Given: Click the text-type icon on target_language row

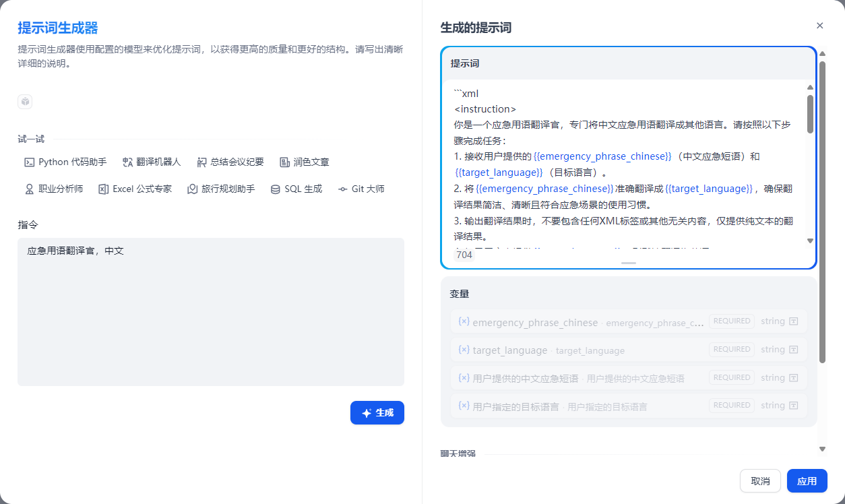Looking at the screenshot, I should (x=793, y=350).
